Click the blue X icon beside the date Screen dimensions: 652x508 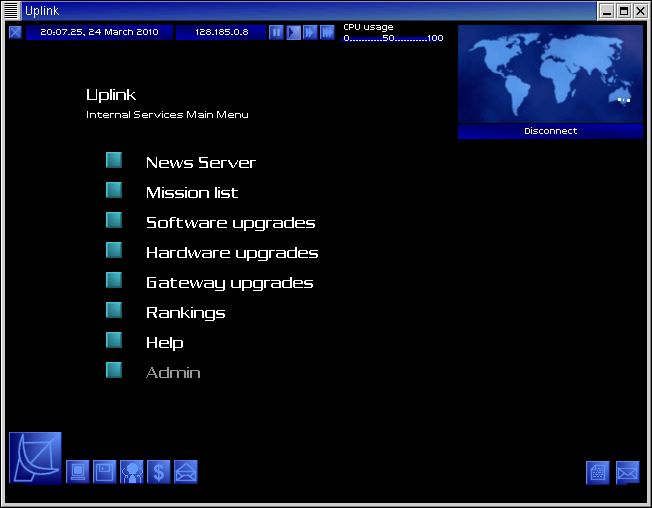click(x=15, y=32)
